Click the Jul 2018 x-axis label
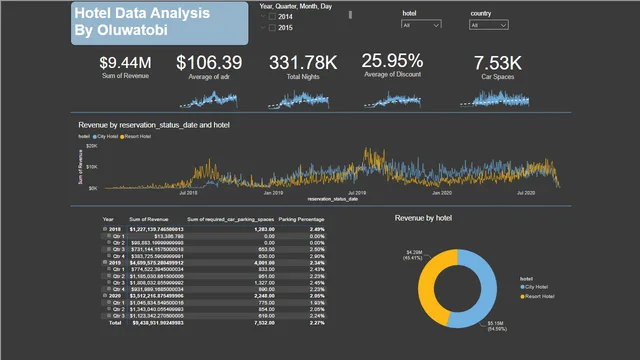 [188, 193]
